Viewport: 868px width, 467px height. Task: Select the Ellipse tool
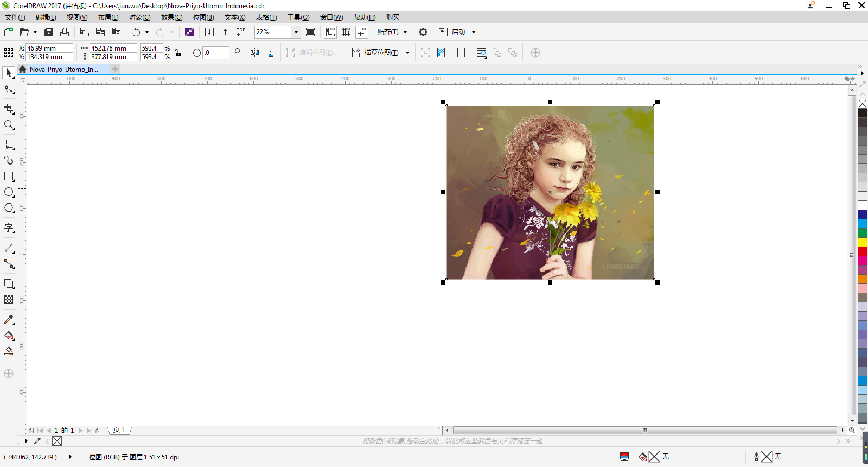click(x=9, y=192)
